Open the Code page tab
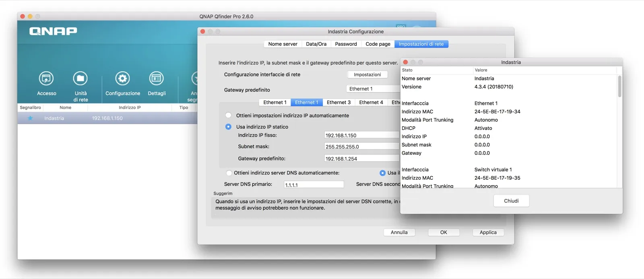The width and height of the screenshot is (644, 279). [x=378, y=44]
